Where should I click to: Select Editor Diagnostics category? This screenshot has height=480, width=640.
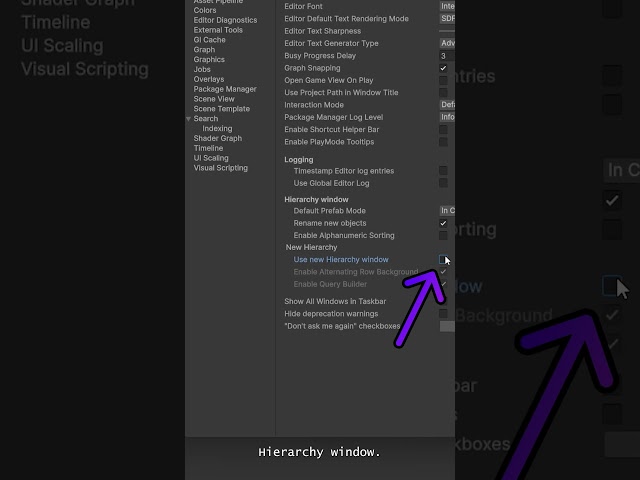[x=225, y=20]
